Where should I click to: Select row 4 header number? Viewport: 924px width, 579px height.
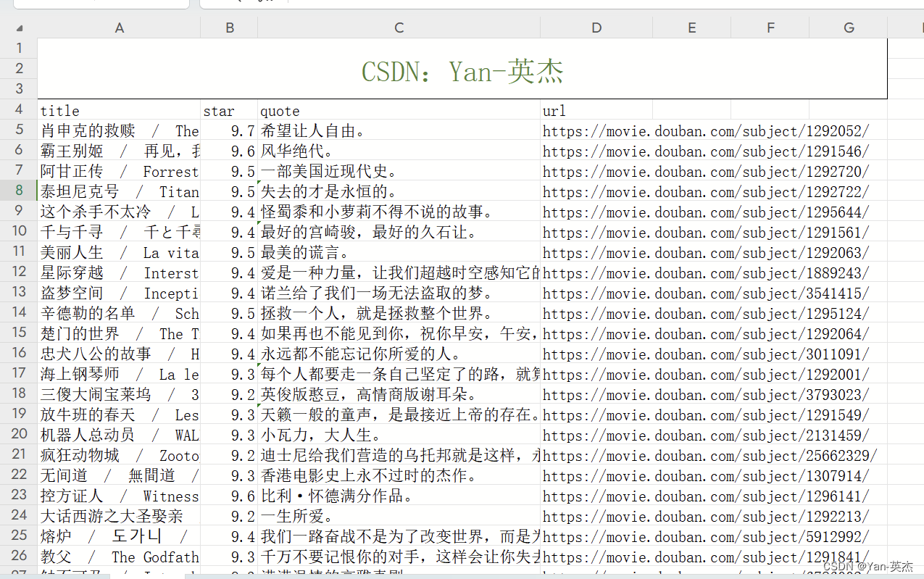click(20, 109)
